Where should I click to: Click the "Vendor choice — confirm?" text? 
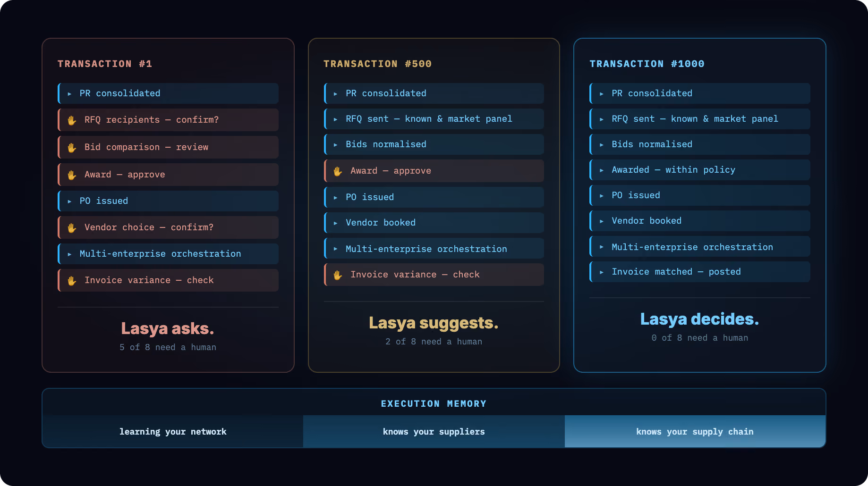(x=149, y=227)
